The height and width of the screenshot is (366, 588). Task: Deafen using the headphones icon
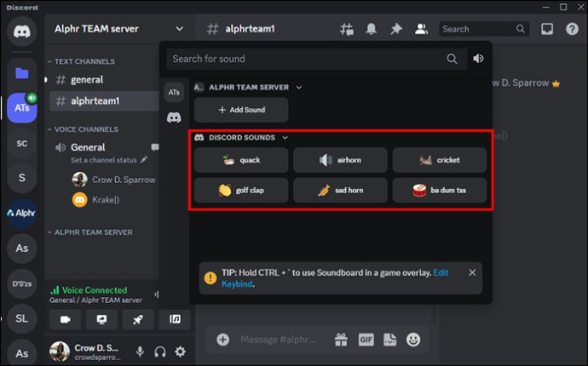click(x=160, y=352)
